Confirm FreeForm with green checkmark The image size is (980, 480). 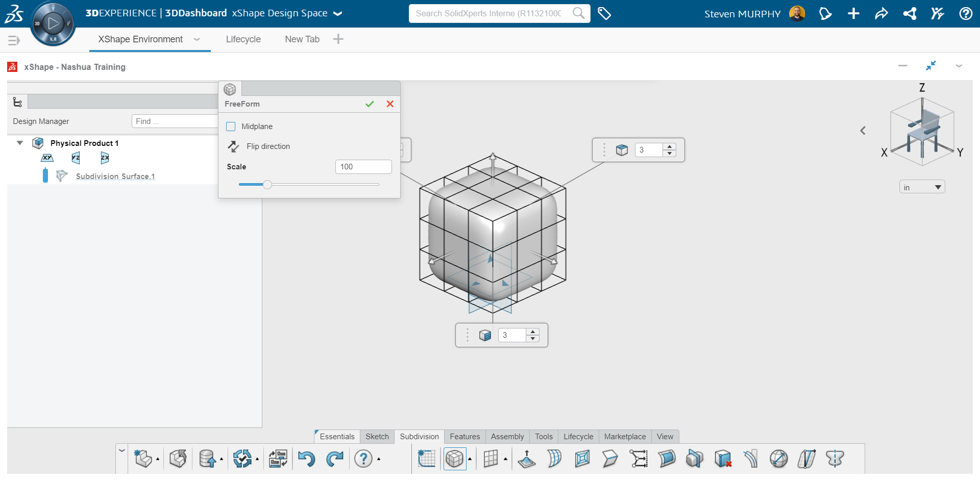[x=370, y=104]
